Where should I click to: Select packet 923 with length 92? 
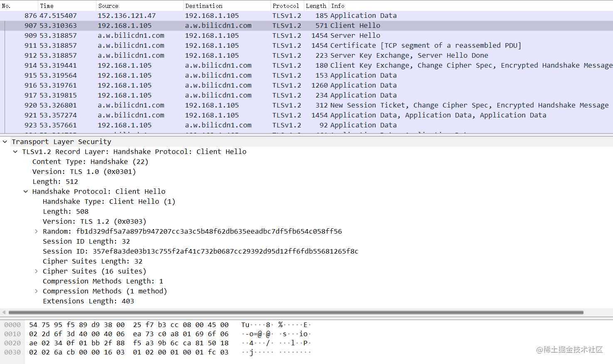[306, 125]
